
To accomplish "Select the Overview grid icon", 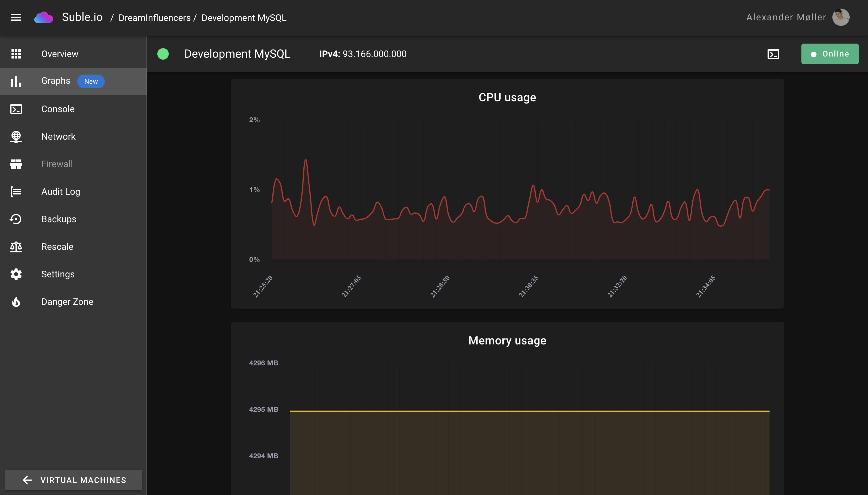I will pos(16,53).
